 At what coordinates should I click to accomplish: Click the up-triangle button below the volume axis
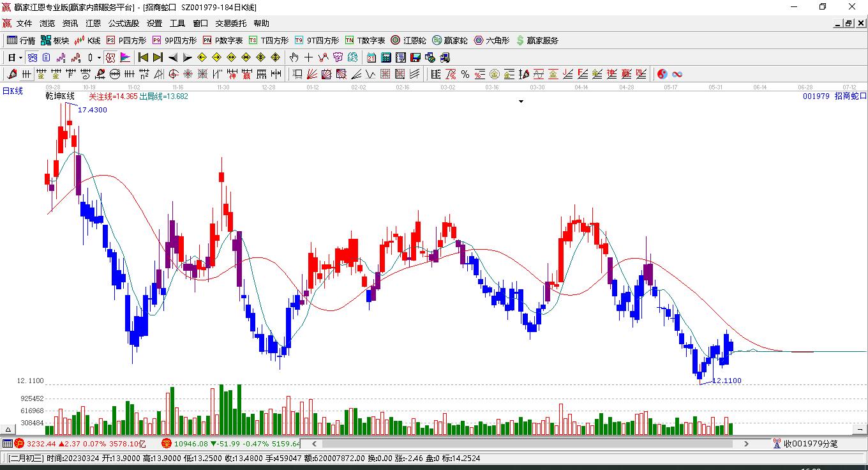point(9,428)
